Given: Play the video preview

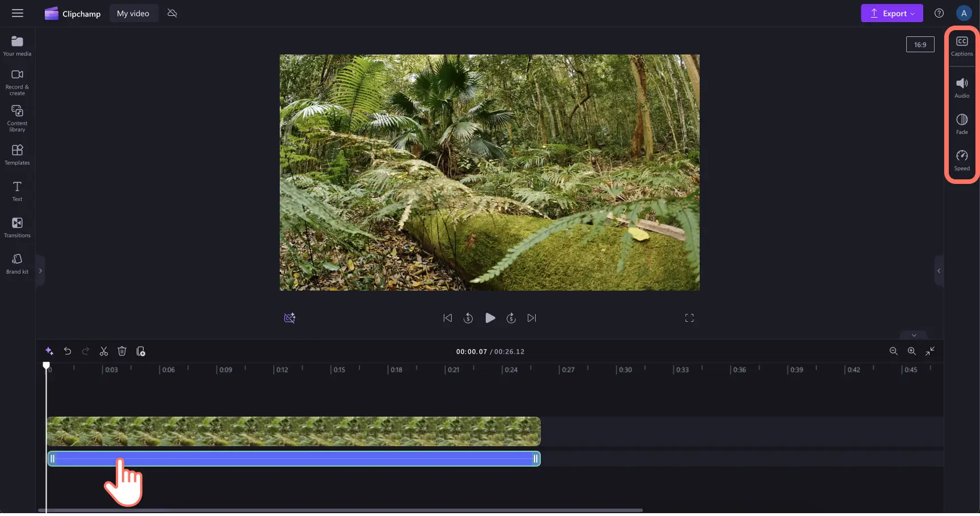Looking at the screenshot, I should point(490,318).
